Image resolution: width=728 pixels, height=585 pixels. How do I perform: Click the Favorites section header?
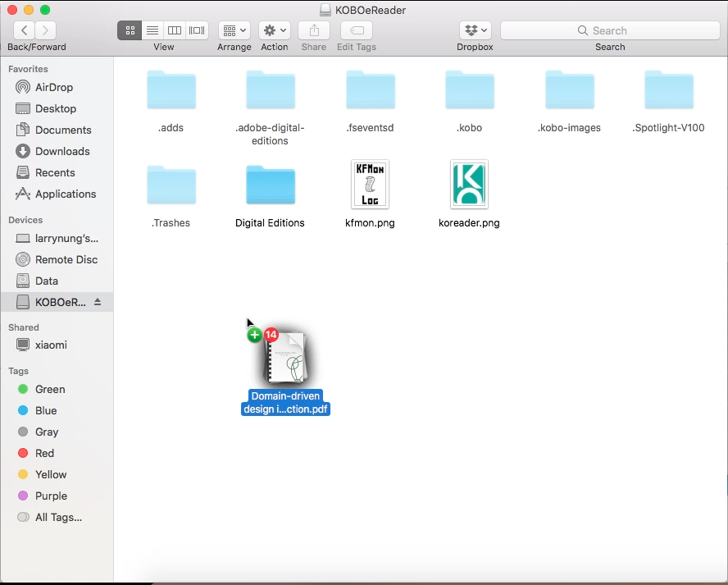click(x=28, y=69)
